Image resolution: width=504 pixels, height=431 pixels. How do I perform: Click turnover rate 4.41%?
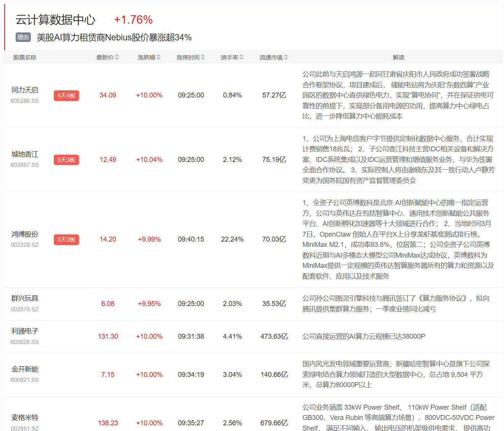point(233,336)
